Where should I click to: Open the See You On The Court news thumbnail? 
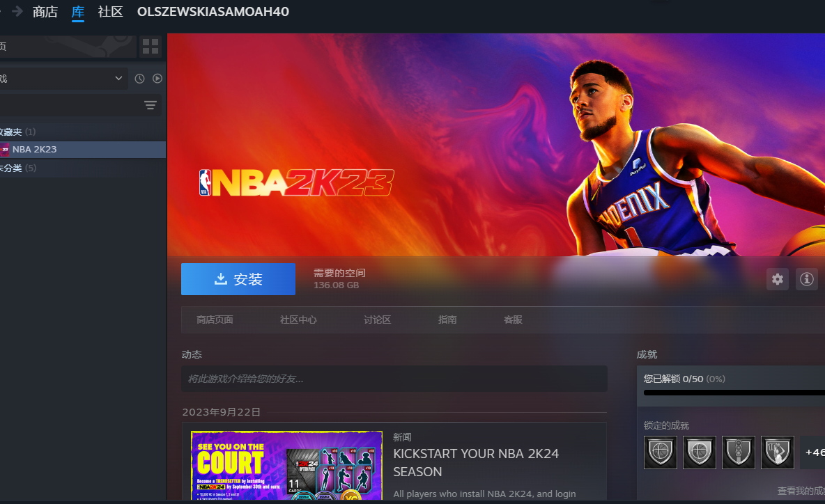pyautogui.click(x=286, y=465)
